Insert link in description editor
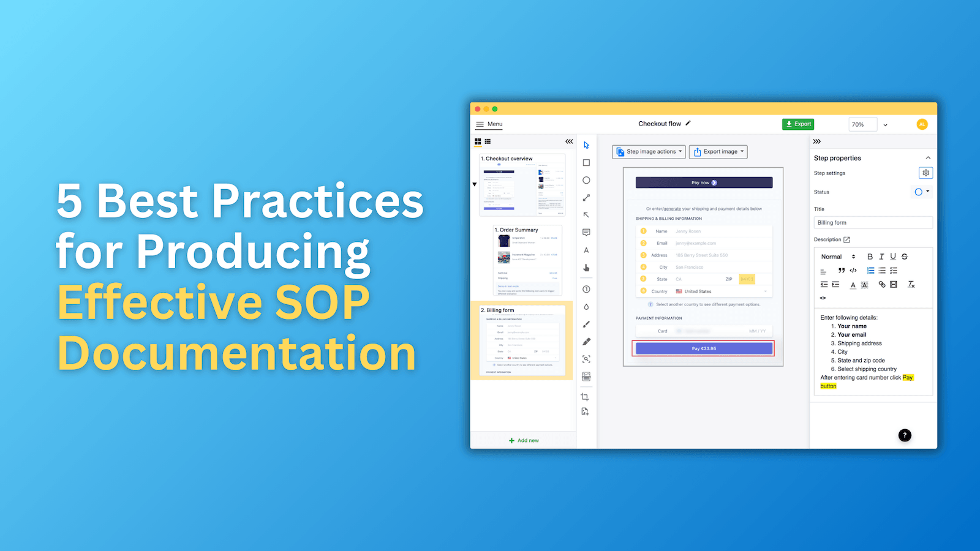 tap(881, 285)
